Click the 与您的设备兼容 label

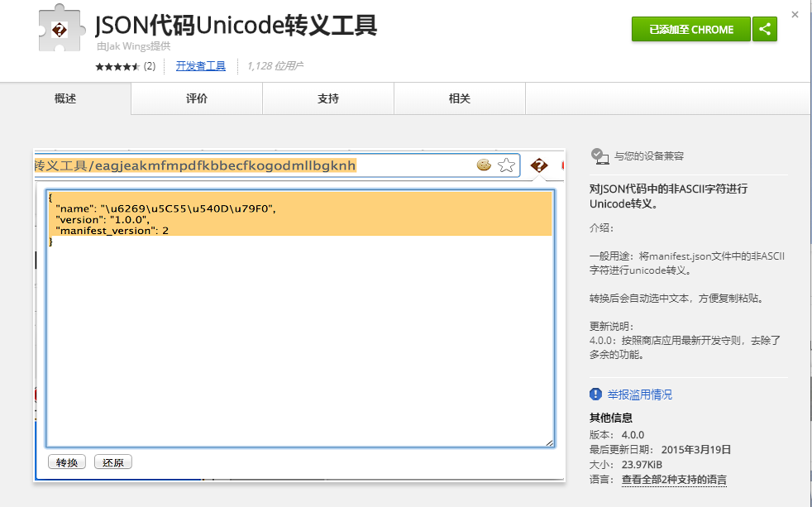[x=649, y=155]
